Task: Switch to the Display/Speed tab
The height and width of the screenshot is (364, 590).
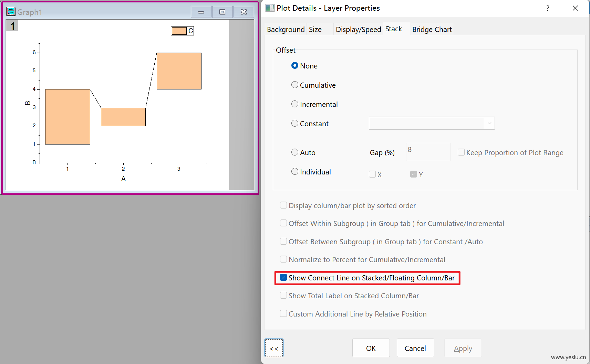Action: pyautogui.click(x=358, y=30)
